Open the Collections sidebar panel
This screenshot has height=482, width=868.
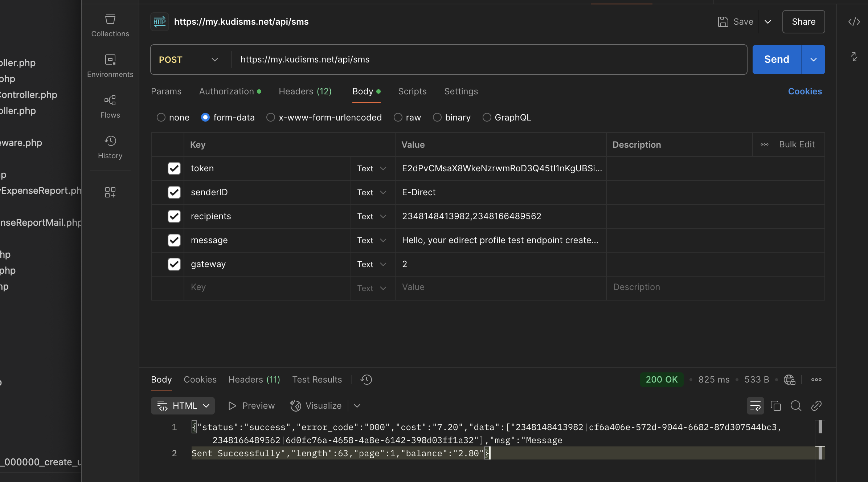click(x=110, y=25)
